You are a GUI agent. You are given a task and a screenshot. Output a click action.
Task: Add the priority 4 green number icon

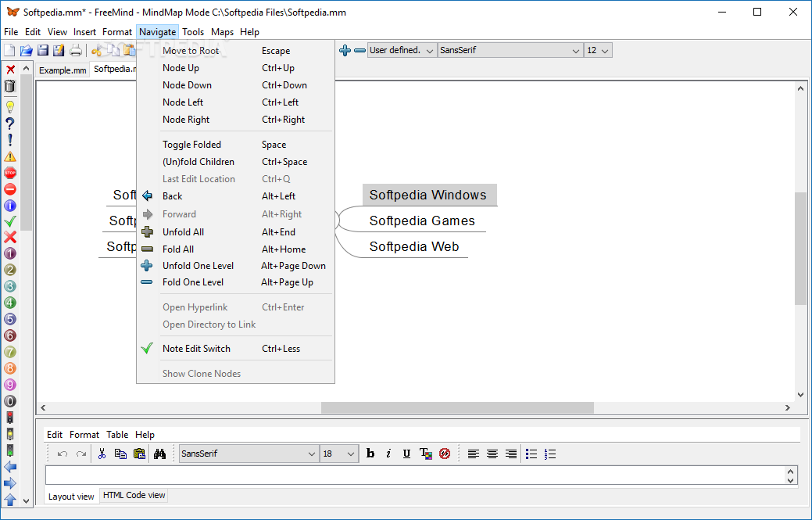10,303
